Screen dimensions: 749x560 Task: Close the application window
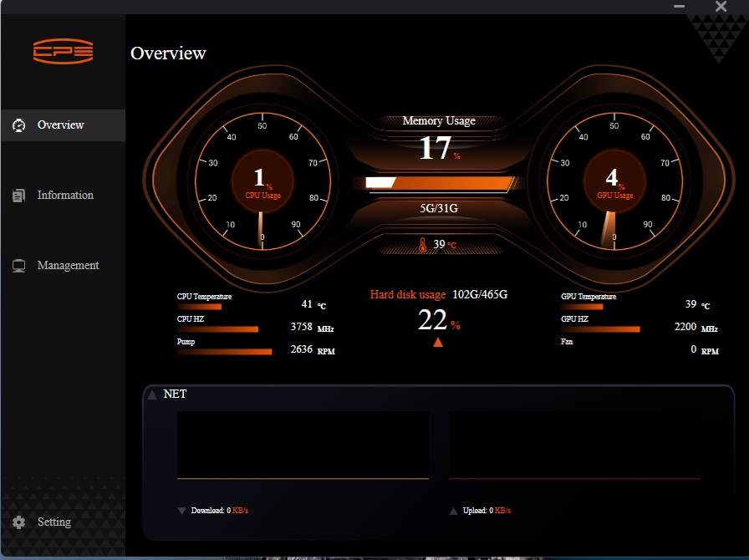pyautogui.click(x=721, y=6)
